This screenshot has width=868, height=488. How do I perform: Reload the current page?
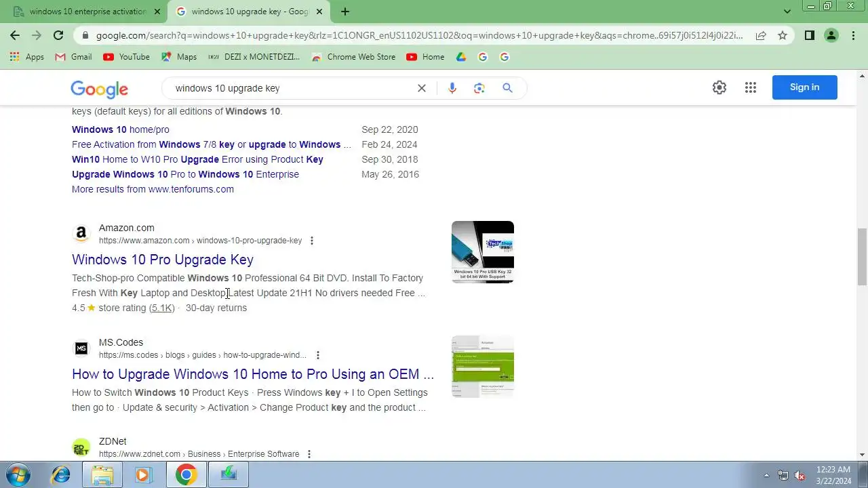click(58, 35)
